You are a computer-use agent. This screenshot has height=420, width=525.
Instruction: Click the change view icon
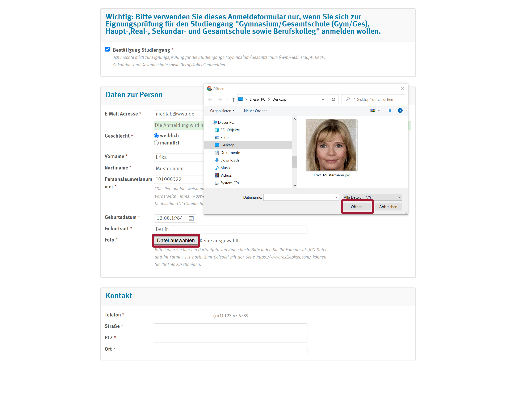373,110
